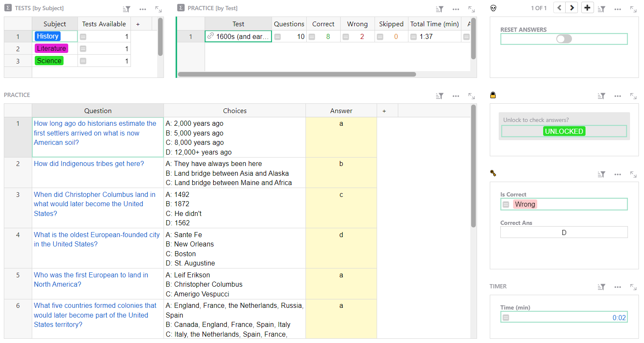The height and width of the screenshot is (343, 644).
Task: Open sort and filter for TESTS widget
Action: pyautogui.click(x=126, y=9)
